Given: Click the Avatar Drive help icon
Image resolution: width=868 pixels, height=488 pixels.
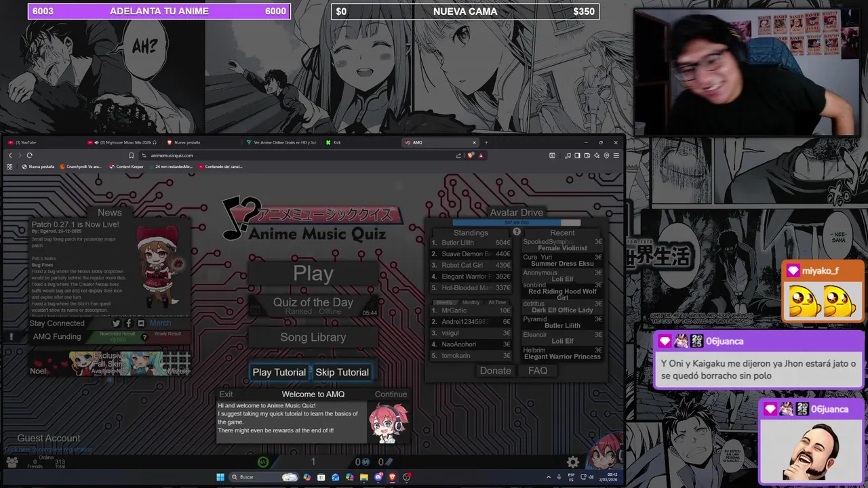Looking at the screenshot, I should tap(517, 232).
